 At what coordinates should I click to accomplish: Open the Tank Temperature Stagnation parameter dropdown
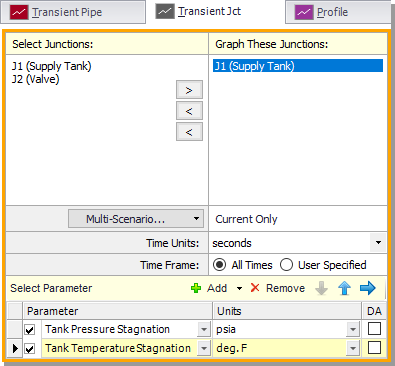coord(203,348)
